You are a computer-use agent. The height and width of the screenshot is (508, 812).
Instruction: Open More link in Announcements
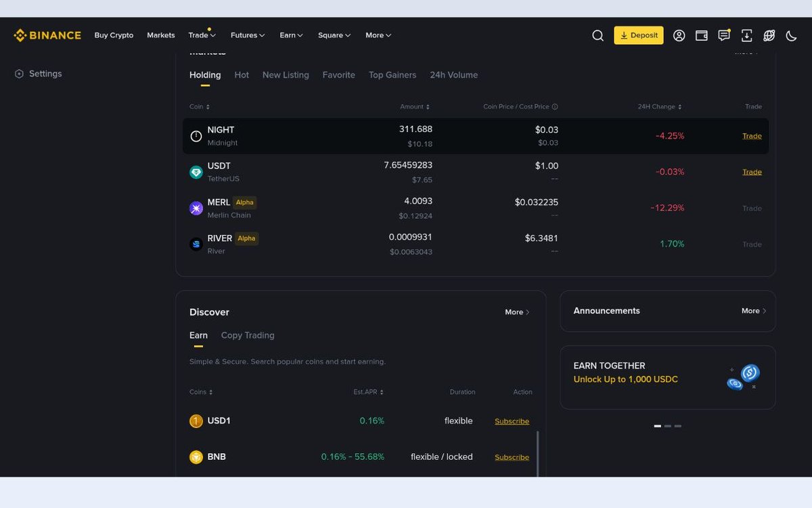coord(754,311)
